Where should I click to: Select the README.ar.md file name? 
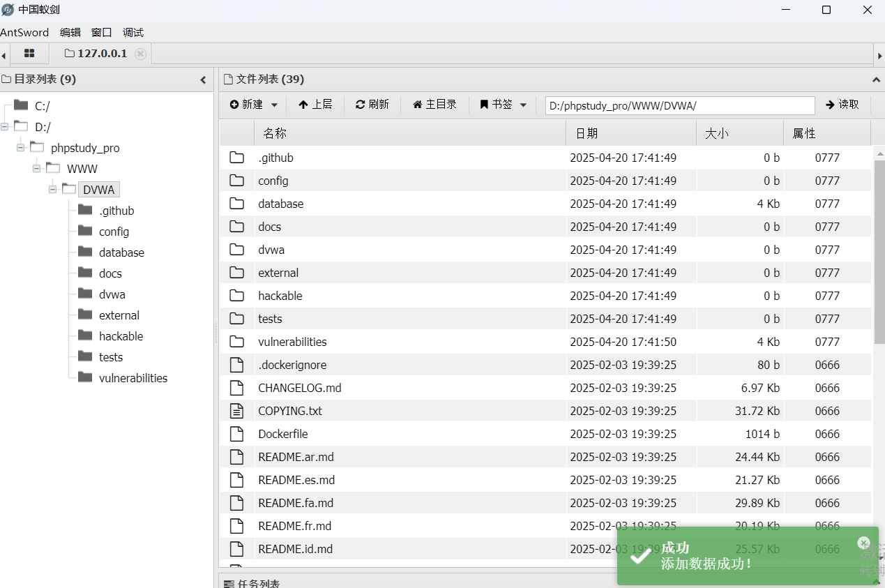click(296, 457)
